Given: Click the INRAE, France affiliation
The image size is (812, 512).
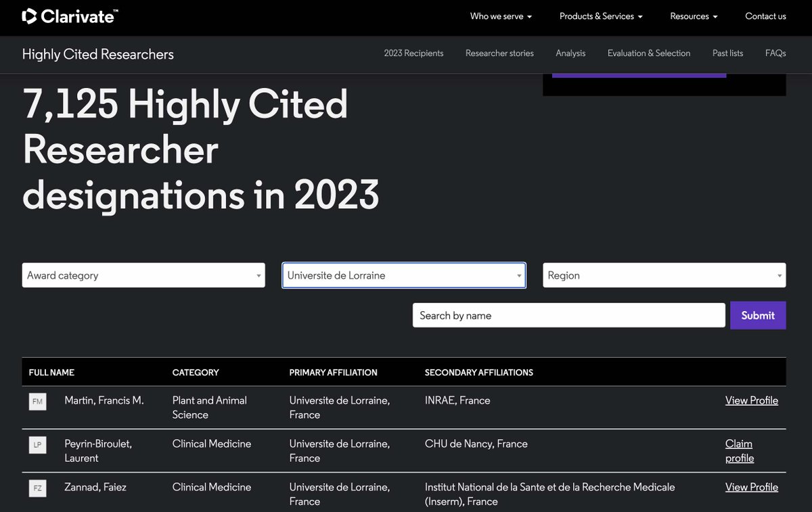Looking at the screenshot, I should pos(457,400).
